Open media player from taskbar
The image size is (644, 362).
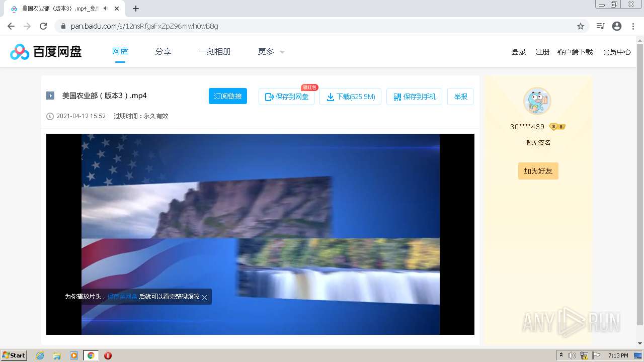click(74, 355)
